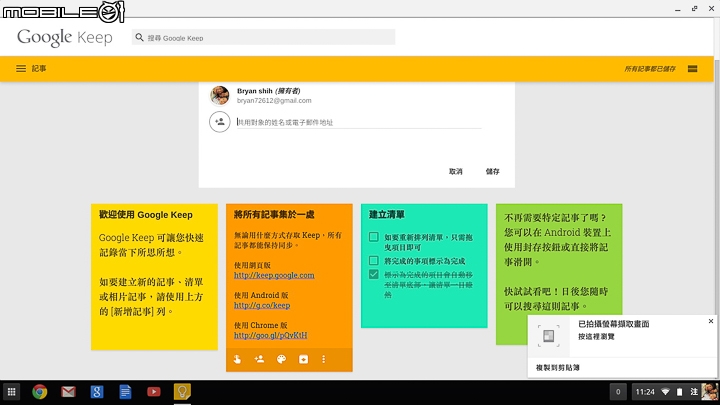Click Google Keep icon in shelf
720x405 pixels.
coord(182,392)
